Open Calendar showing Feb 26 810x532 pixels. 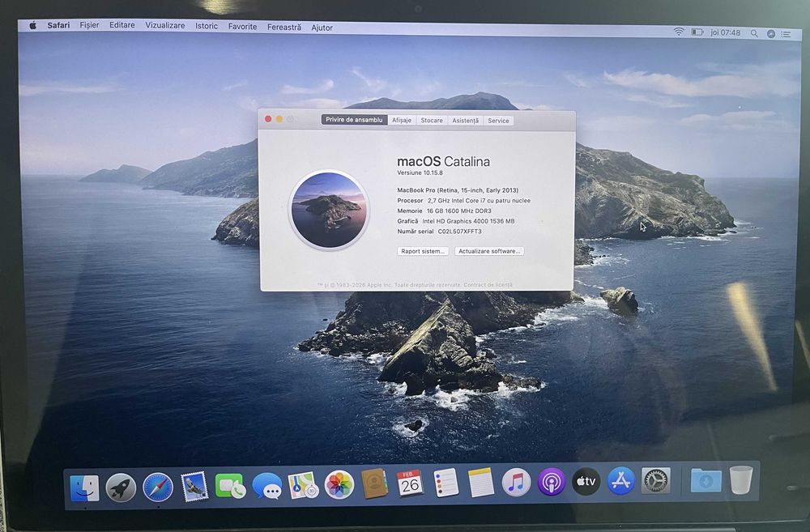[x=410, y=483]
